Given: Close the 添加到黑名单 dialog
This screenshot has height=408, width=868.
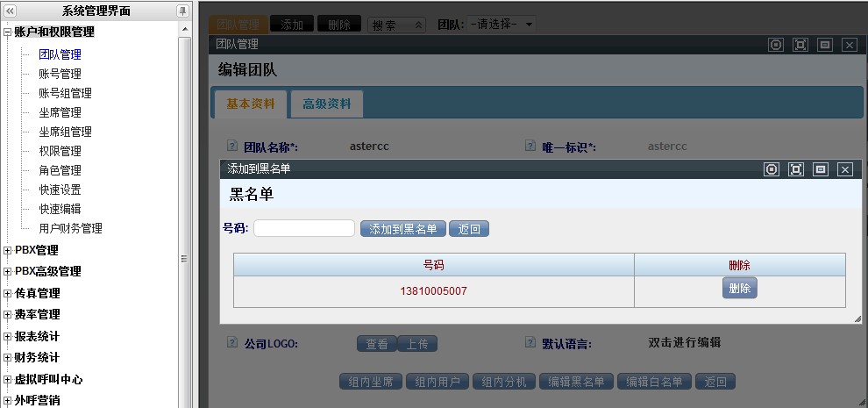Looking at the screenshot, I should coord(845,169).
